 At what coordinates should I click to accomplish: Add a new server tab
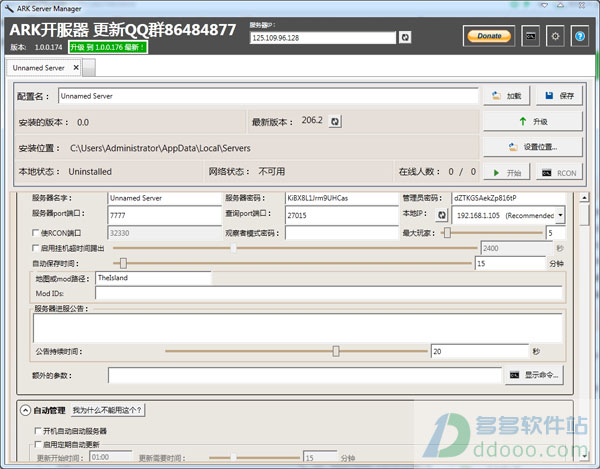89,68
